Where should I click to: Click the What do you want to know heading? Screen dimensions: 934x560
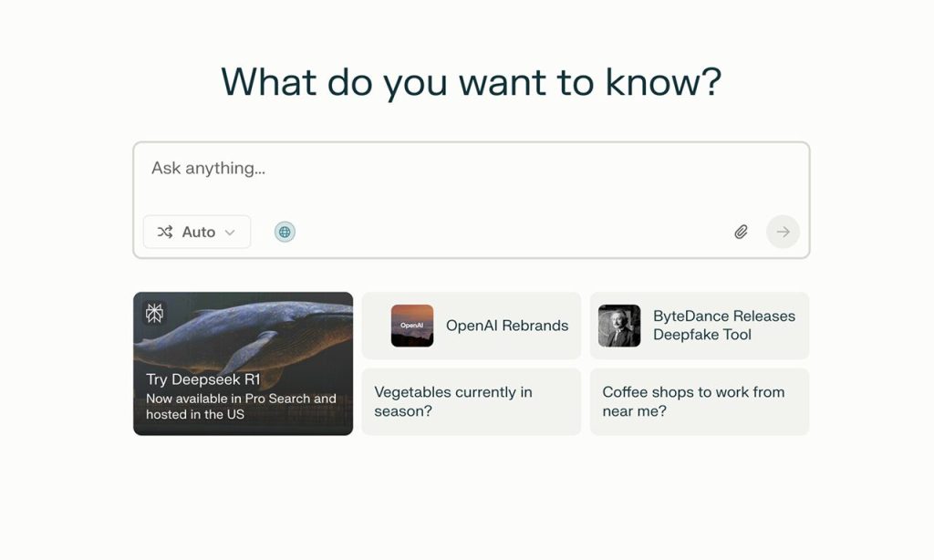click(471, 81)
